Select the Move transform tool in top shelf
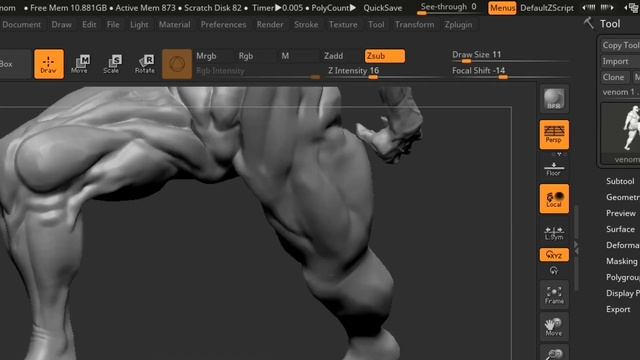This screenshot has width=640, height=360. tap(80, 64)
